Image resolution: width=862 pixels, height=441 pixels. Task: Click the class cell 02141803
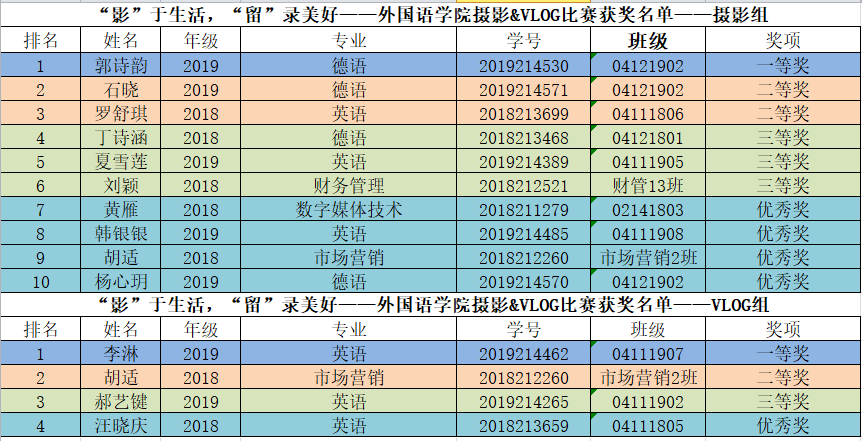pos(647,209)
